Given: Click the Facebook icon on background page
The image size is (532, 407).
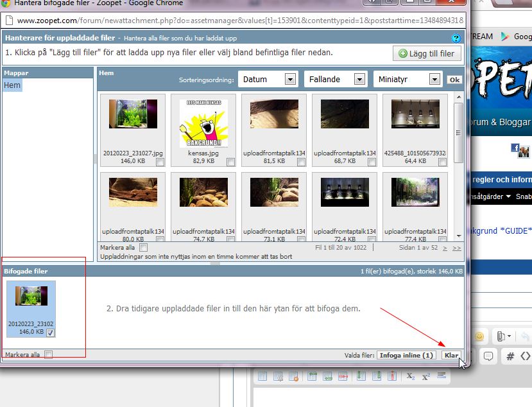Looking at the screenshot, I should [515, 147].
